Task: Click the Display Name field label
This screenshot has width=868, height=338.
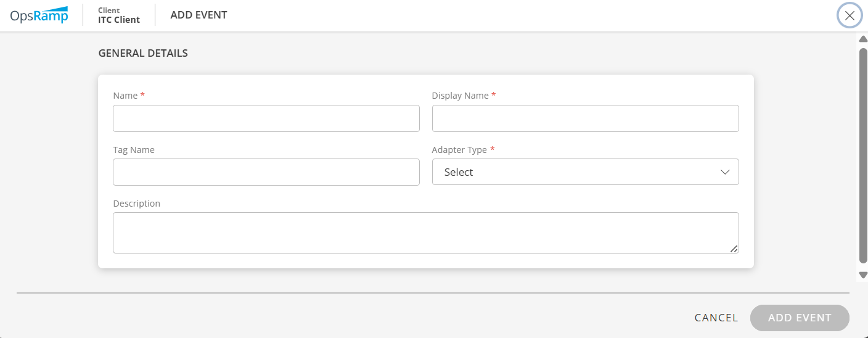Action: click(460, 96)
